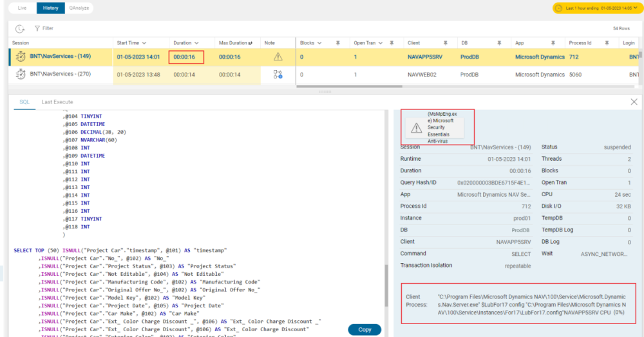Screen dimensions: 644x337
Task: Click the warning triangle in the anti-virus note
Action: (x=416, y=128)
